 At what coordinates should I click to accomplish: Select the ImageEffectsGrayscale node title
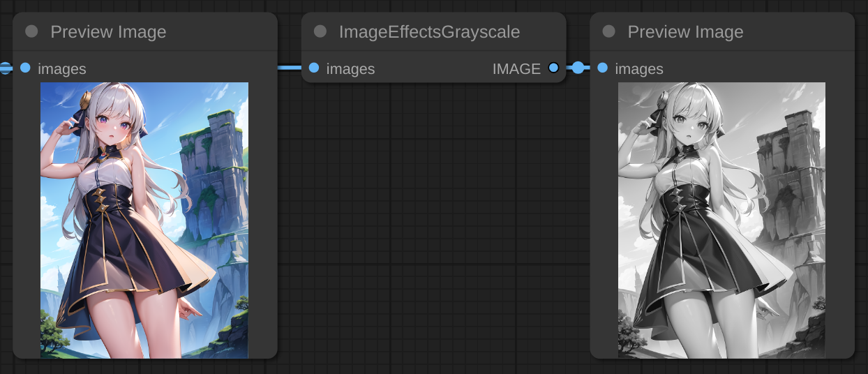428,32
